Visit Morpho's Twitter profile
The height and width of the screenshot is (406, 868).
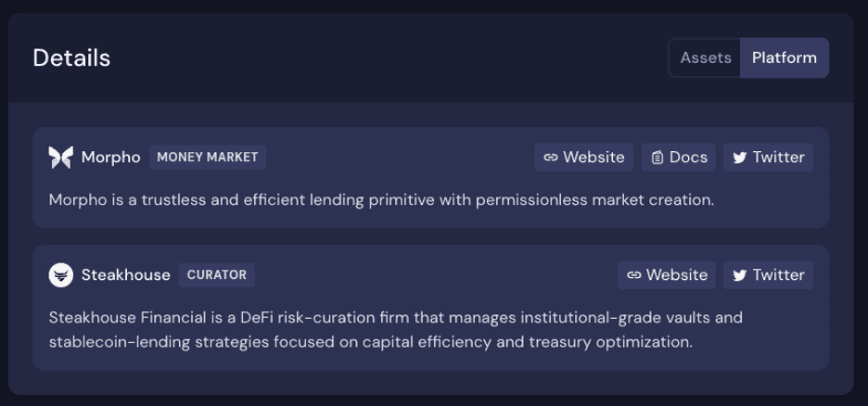(x=769, y=158)
